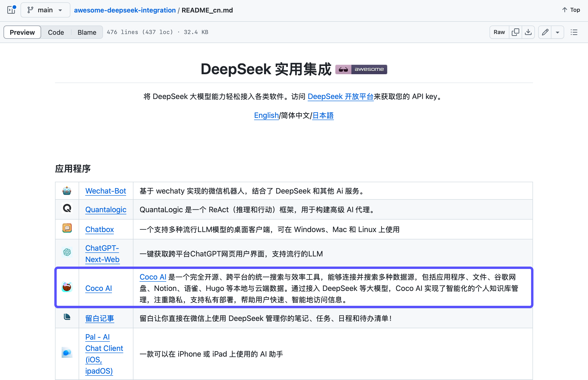This screenshot has width=588, height=380.
Task: Copy raw file contents icon
Action: click(x=515, y=32)
